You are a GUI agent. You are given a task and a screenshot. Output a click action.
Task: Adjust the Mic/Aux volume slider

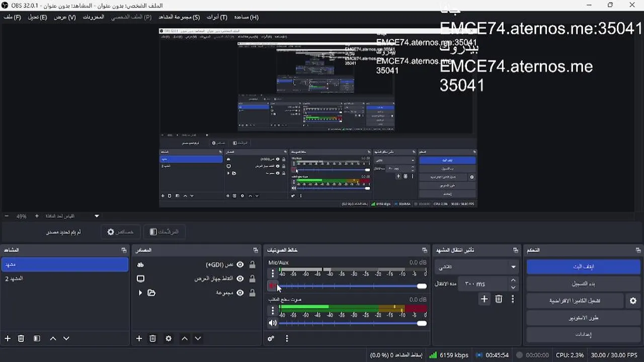pos(352,286)
